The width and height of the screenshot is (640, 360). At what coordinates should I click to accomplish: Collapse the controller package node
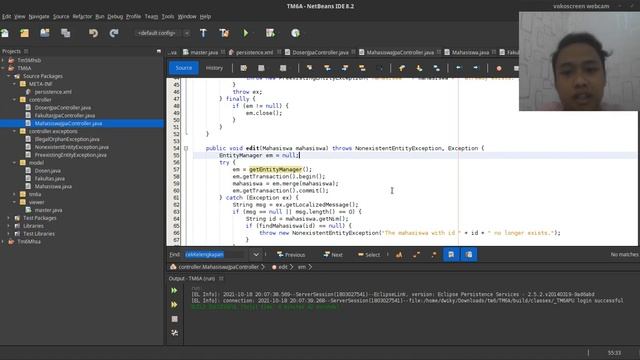pyautogui.click(x=15, y=100)
